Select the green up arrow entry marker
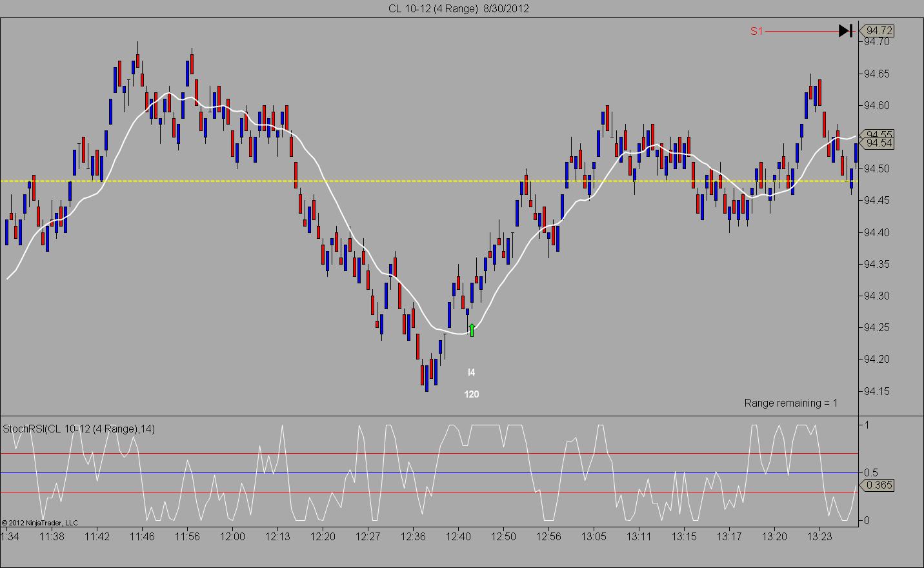 (x=472, y=330)
